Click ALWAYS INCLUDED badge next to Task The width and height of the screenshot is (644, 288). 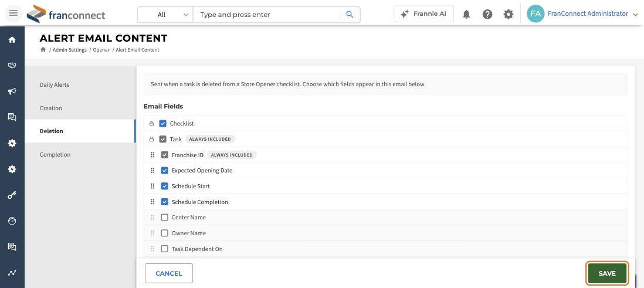[210, 139]
